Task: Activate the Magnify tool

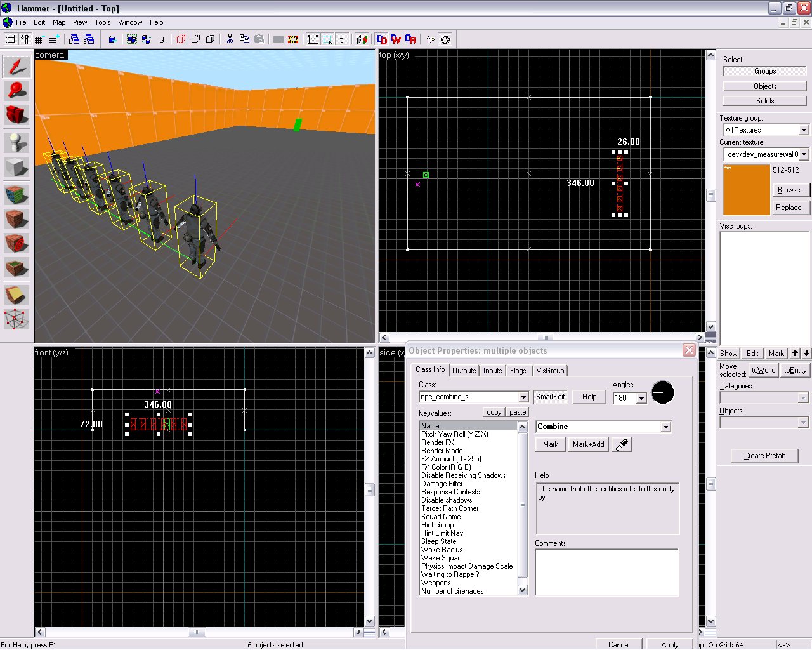Action: point(16,90)
